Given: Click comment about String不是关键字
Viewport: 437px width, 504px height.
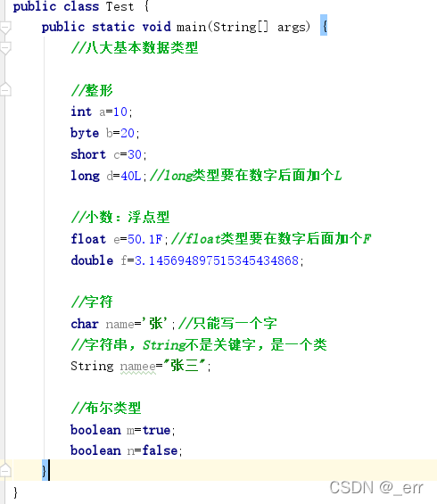Looking at the screenshot, I should pyautogui.click(x=199, y=345).
